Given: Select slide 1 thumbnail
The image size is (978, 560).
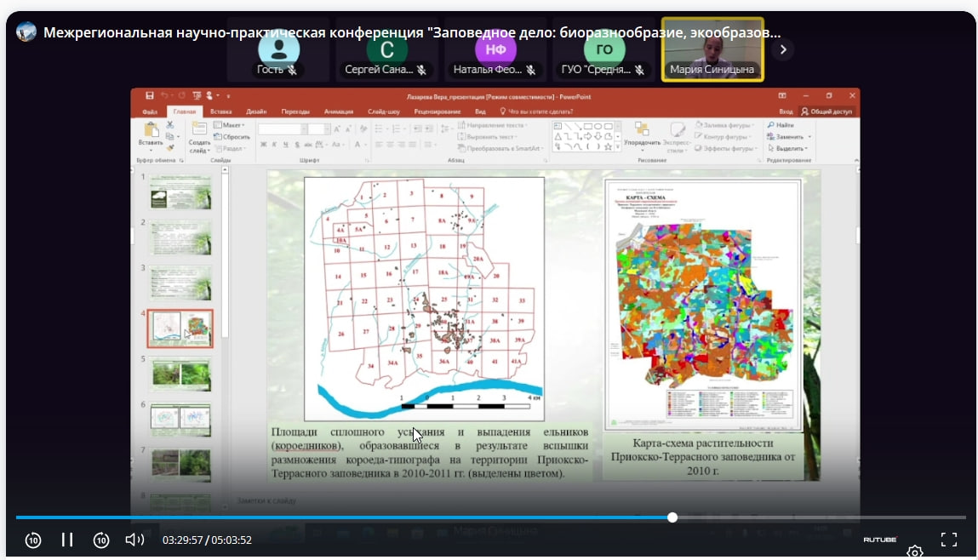Looking at the screenshot, I should pos(180,192).
